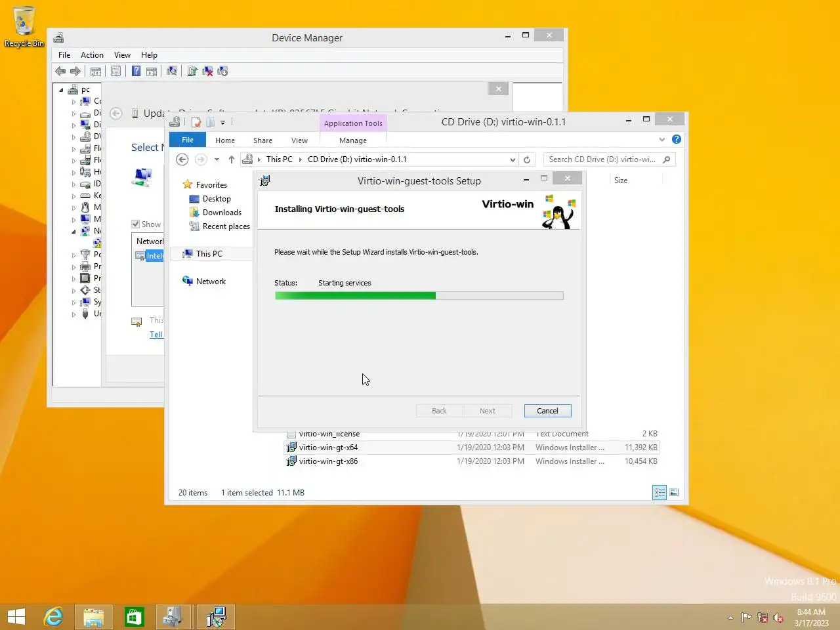Click Show/Hide console tree toolbar icon
The image size is (840, 630).
96,71
